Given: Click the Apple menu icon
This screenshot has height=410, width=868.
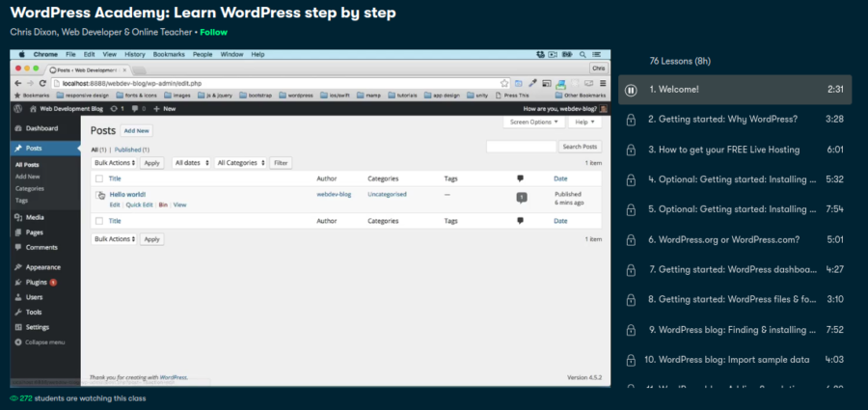Looking at the screenshot, I should point(22,54).
